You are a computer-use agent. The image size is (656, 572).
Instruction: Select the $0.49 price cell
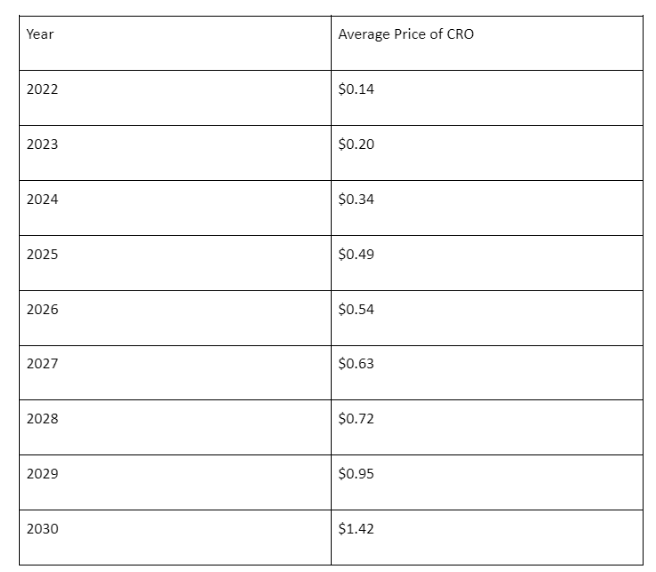tap(356, 254)
